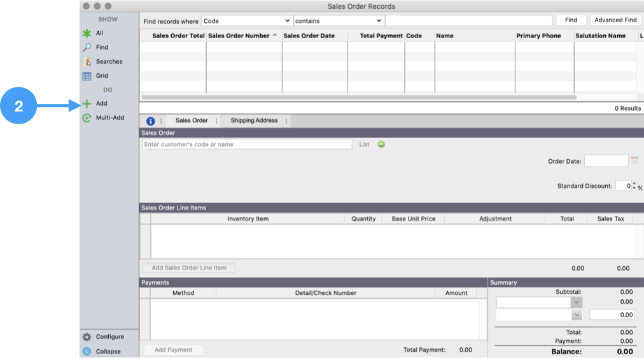
Task: Click the customer code or name field
Action: [x=247, y=145]
